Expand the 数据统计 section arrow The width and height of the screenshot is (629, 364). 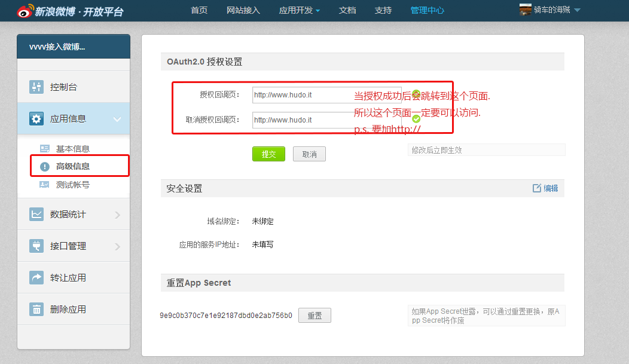pos(118,215)
